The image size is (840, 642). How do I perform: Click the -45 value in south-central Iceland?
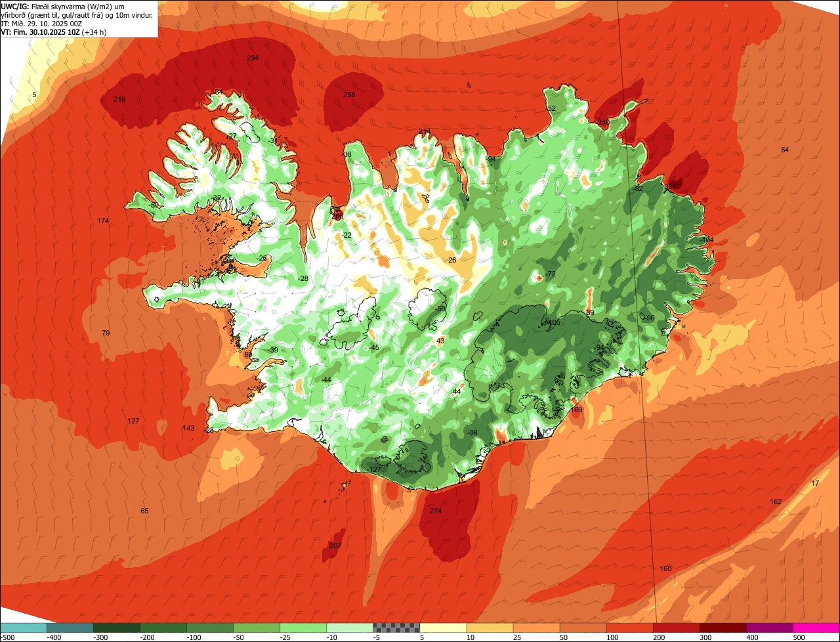point(373,347)
